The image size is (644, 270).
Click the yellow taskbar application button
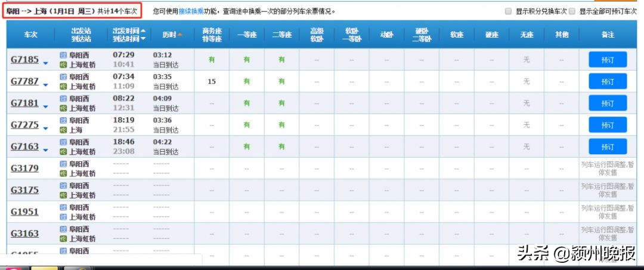point(45,268)
